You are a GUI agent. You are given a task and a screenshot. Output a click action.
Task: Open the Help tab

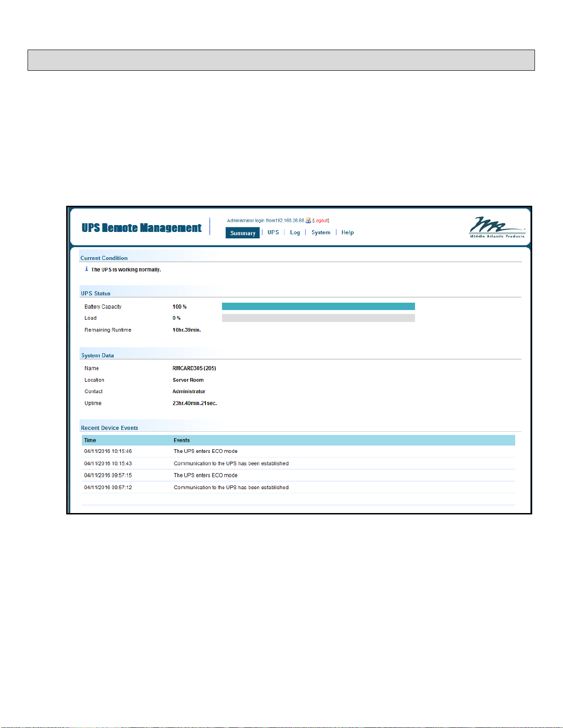coord(347,232)
